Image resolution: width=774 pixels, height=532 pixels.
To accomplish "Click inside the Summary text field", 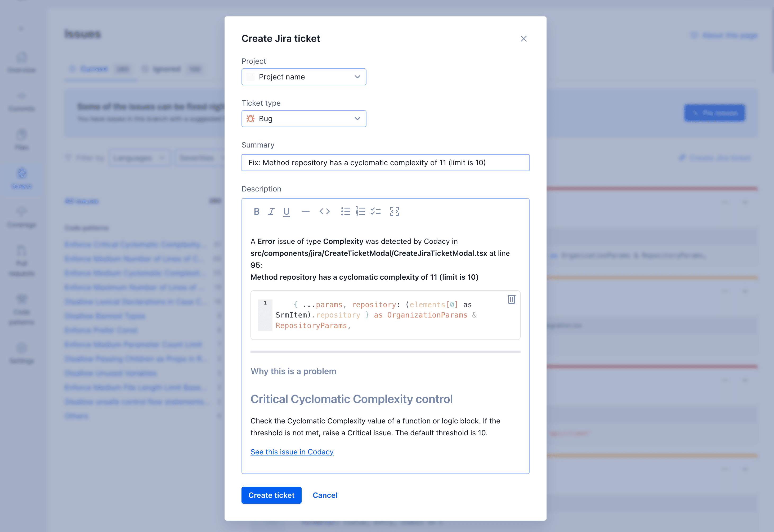I will coord(385,163).
